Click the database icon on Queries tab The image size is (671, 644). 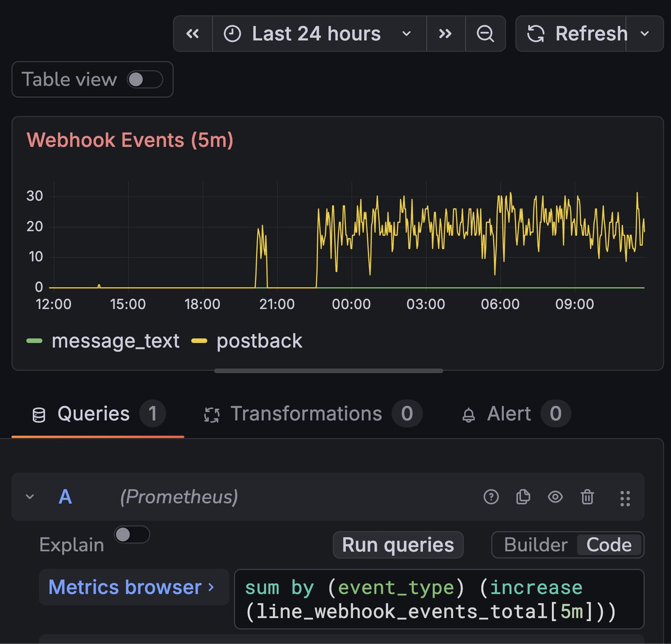(39, 415)
